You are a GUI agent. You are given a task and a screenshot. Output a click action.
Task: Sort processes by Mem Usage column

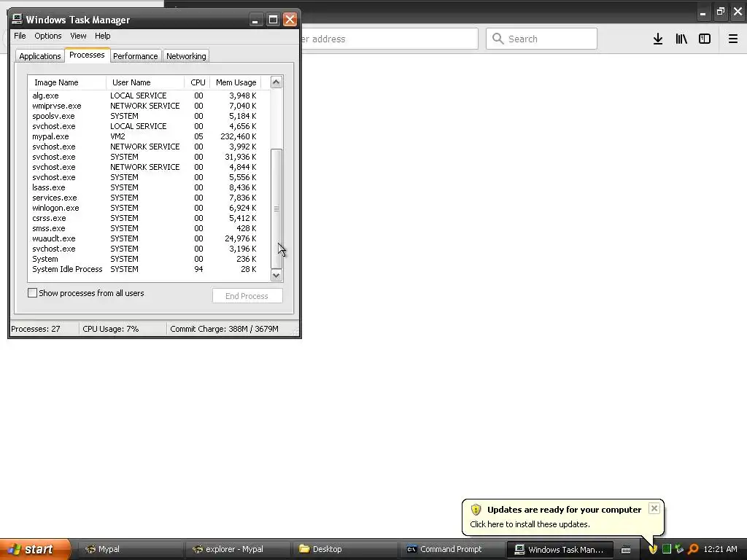pos(236,82)
